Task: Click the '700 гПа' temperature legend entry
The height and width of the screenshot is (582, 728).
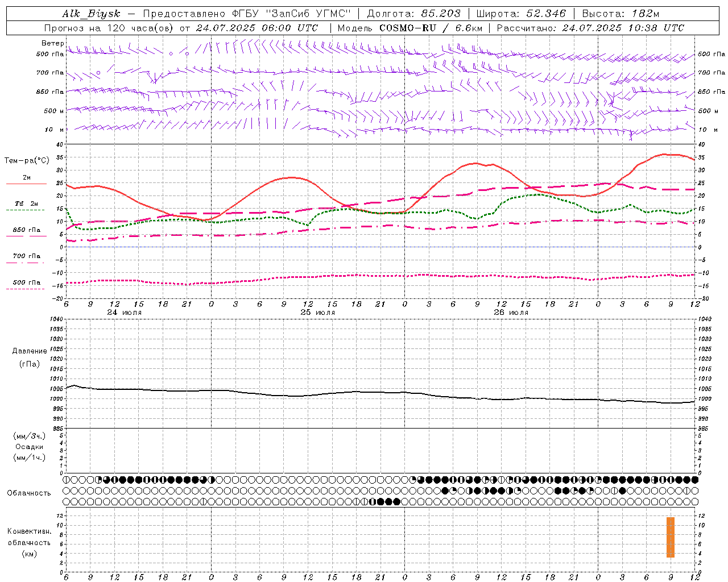Action: tap(27, 256)
